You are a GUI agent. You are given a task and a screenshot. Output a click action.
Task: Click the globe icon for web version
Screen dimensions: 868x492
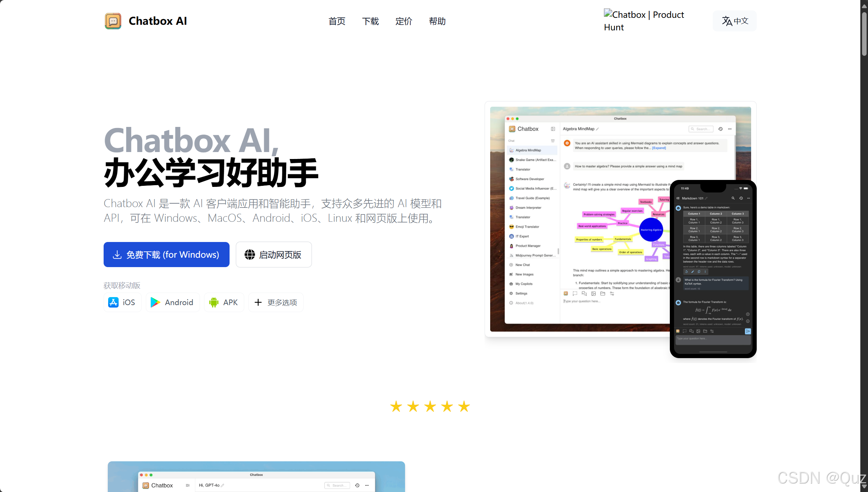pos(249,255)
